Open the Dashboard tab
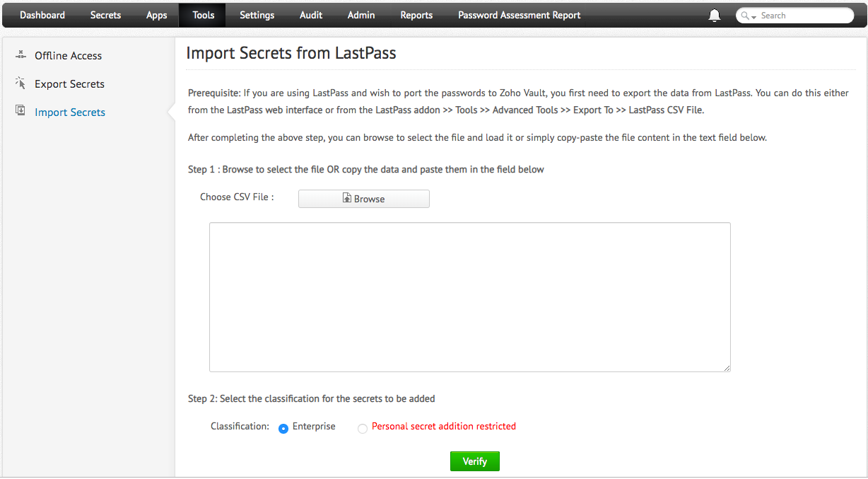Screen dimensions: 868x479 click(42, 15)
